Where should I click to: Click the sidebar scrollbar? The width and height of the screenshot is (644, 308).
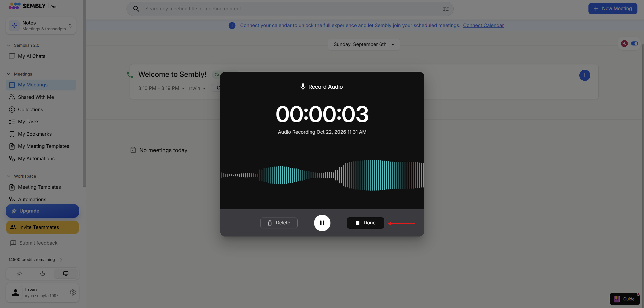[84, 93]
